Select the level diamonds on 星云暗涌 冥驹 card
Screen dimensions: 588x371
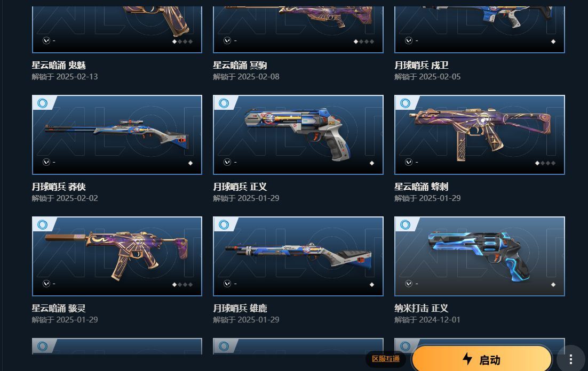364,42
